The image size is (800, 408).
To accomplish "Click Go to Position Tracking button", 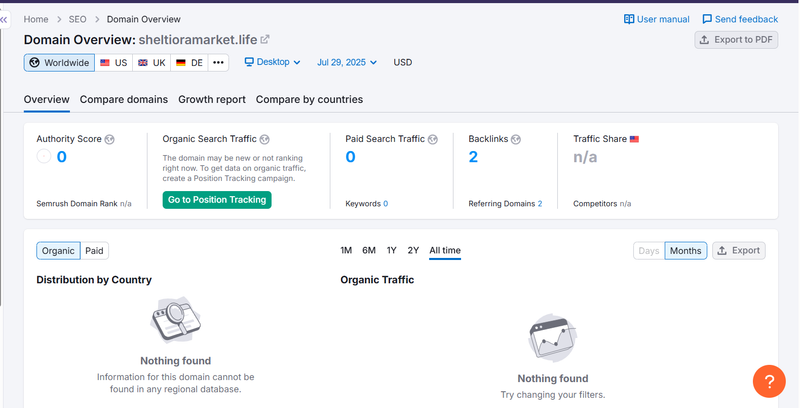I will pos(217,200).
